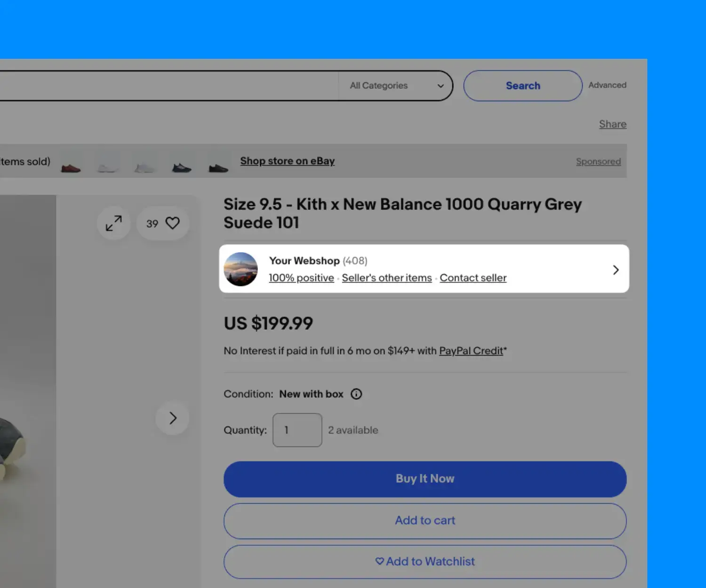This screenshot has height=588, width=706.
Task: Focus the Quantity input field
Action: 297,430
